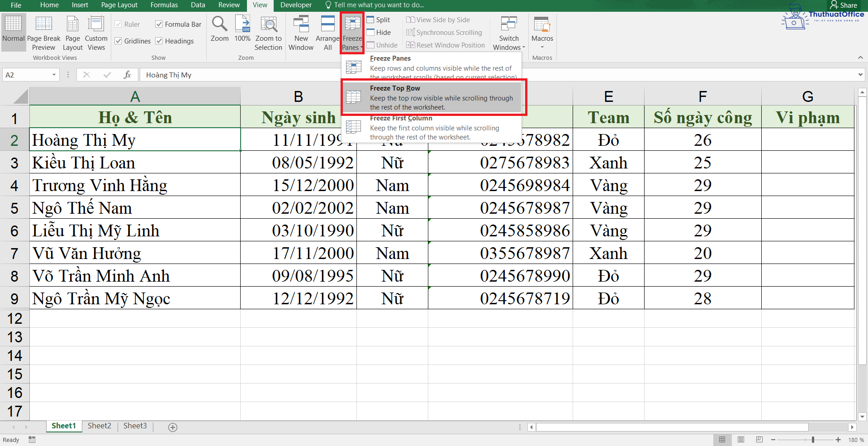Image resolution: width=868 pixels, height=446 pixels.
Task: Disable the Gridlines checkbox
Action: (x=118, y=40)
